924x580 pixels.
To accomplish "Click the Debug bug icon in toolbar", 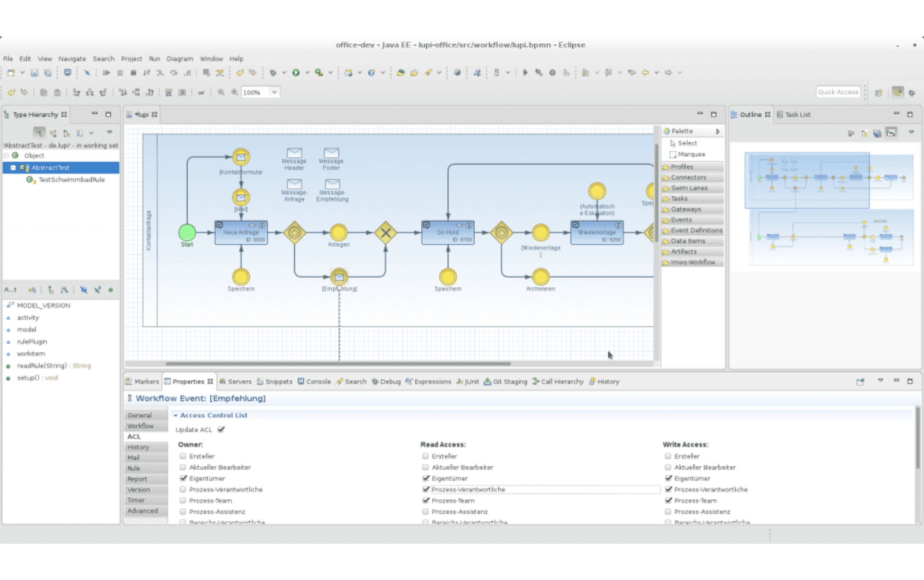I will point(273,73).
